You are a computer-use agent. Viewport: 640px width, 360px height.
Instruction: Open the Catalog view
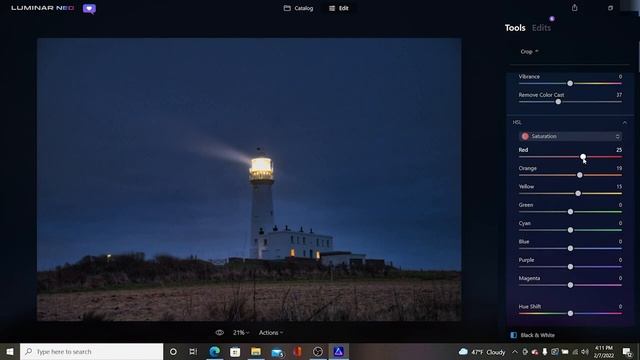[x=298, y=8]
